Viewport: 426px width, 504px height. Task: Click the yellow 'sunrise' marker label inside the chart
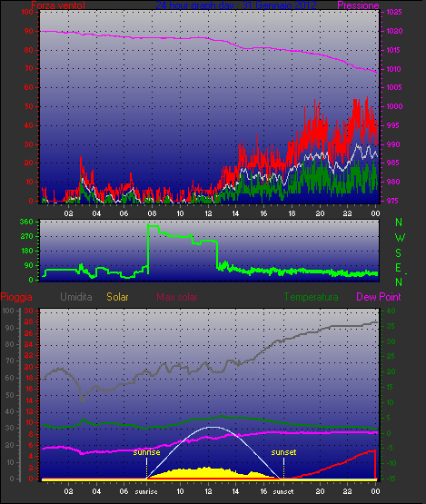[x=146, y=452]
